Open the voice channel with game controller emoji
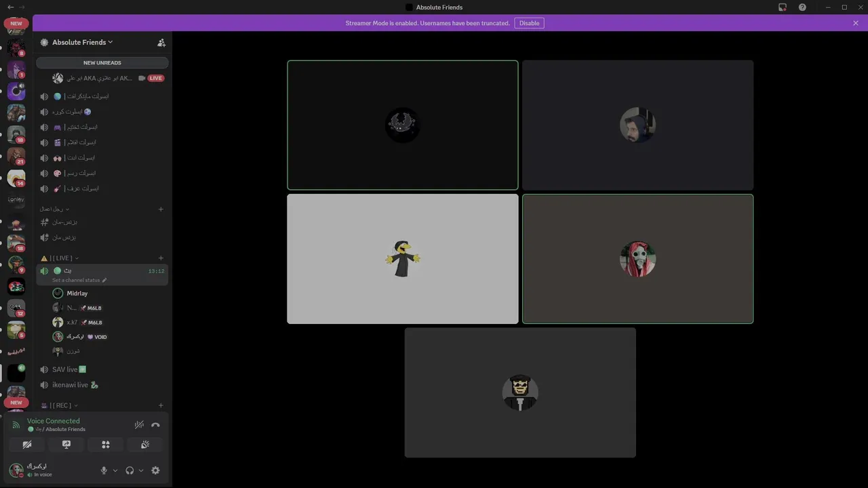This screenshot has width=868, height=488. [x=102, y=127]
